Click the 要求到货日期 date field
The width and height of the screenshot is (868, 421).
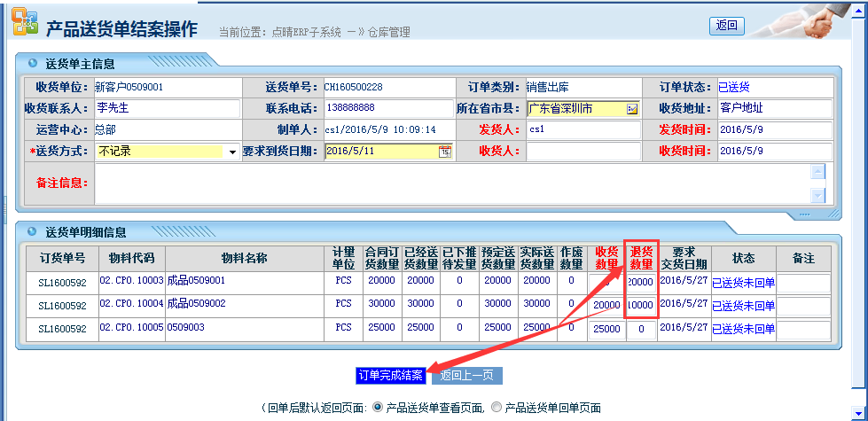pyautogui.click(x=381, y=151)
